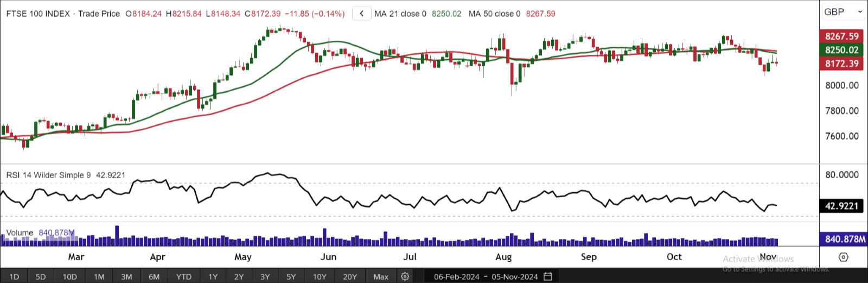Click the MA 21 close indicator label
This screenshot has width=868, height=283.
coord(400,14)
